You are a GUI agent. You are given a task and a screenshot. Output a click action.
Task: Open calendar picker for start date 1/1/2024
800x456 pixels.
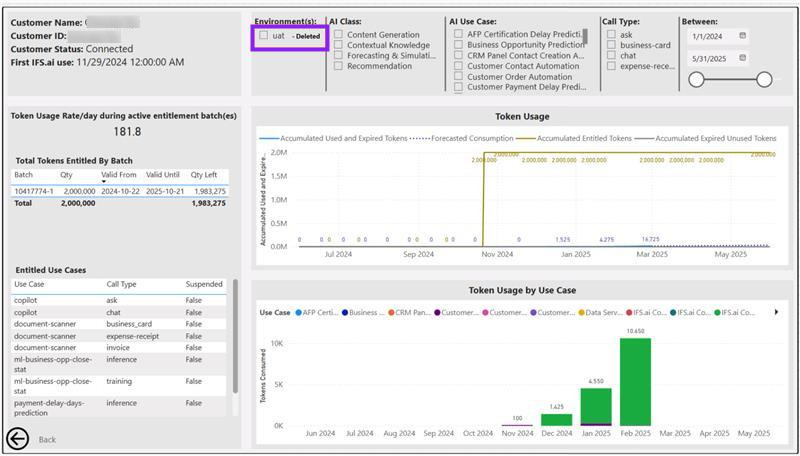742,35
